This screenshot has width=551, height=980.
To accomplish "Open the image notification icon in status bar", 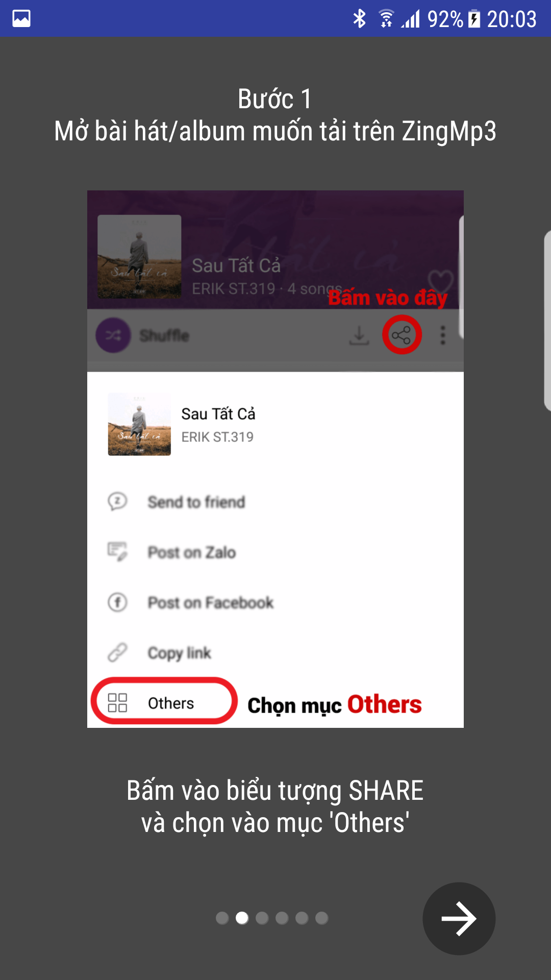I will point(21,19).
